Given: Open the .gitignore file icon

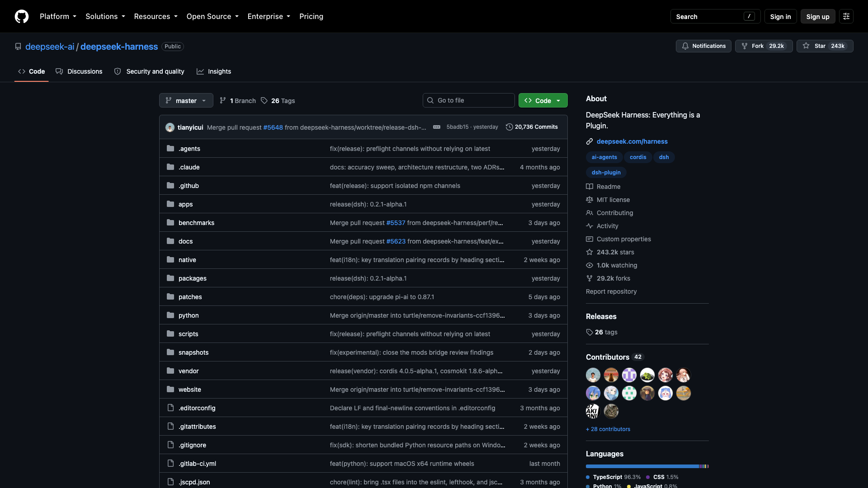Looking at the screenshot, I should pos(170,445).
